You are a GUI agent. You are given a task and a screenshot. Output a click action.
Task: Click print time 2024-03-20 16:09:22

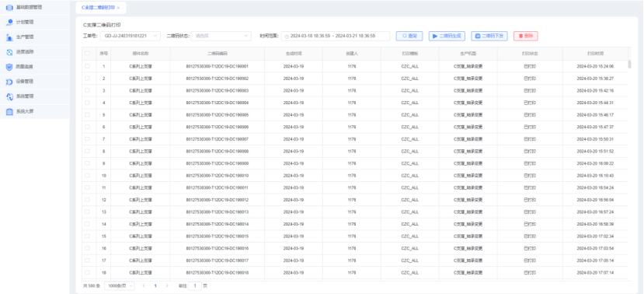[595, 163]
